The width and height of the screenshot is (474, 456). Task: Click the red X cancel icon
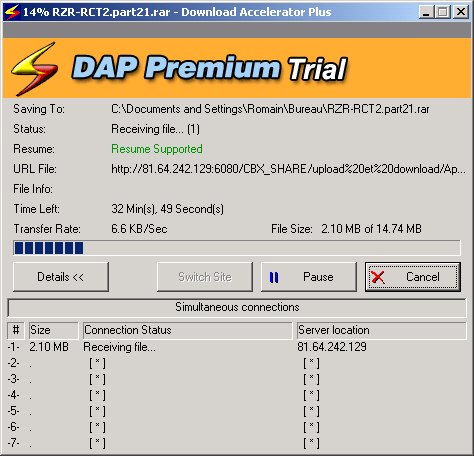click(x=378, y=277)
